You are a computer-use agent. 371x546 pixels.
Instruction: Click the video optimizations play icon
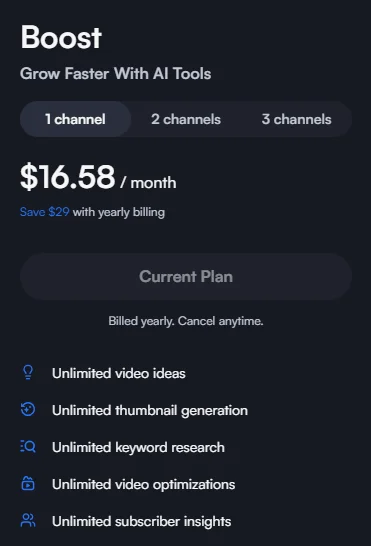coord(28,483)
